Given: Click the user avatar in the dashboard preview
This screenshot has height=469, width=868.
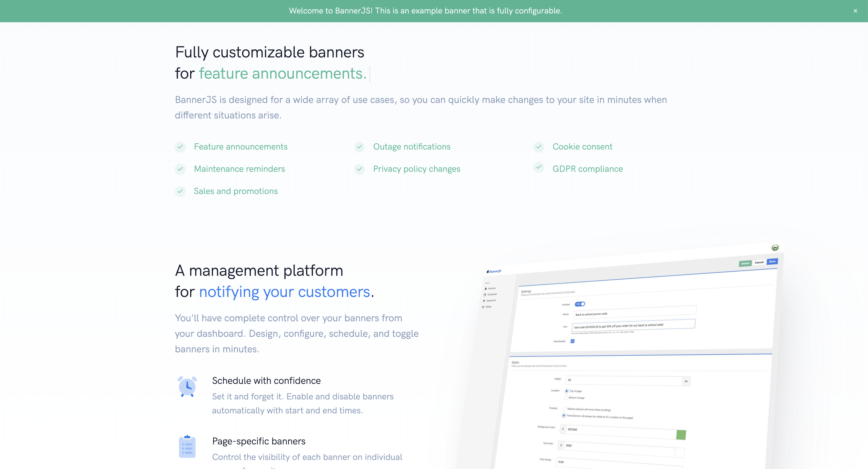Looking at the screenshot, I should (775, 248).
